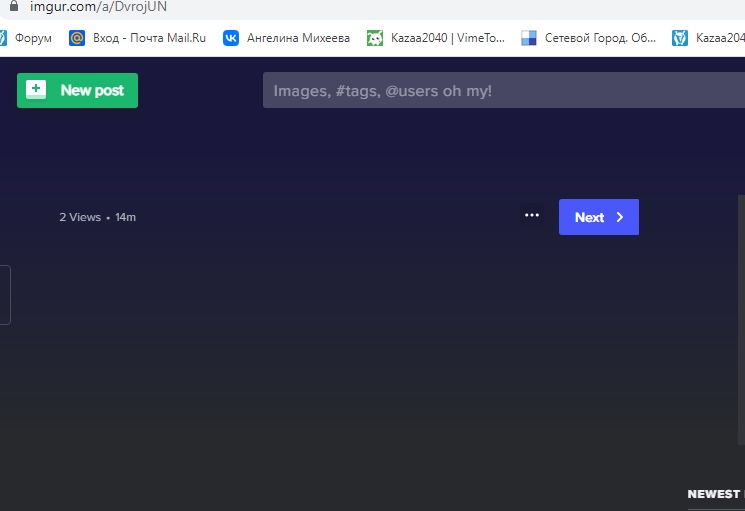Open the last Kazaa bookmark with V icon
This screenshot has width=745, height=511.
708,38
